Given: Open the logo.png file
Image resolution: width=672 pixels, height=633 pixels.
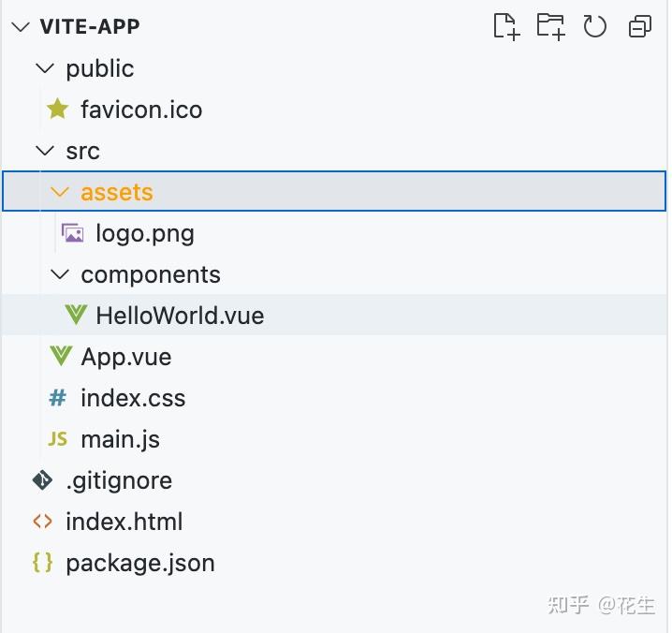Looking at the screenshot, I should pyautogui.click(x=144, y=233).
